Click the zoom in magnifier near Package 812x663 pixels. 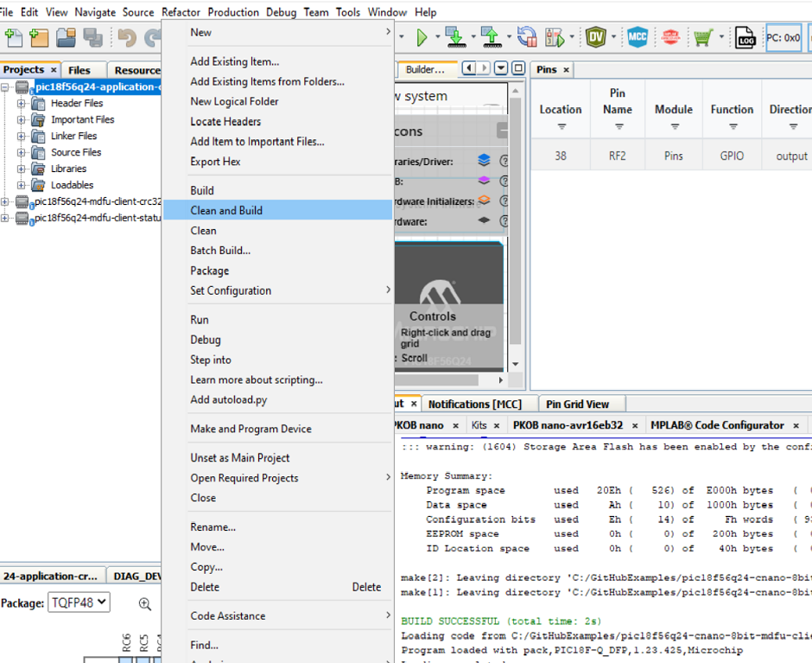pos(145,603)
